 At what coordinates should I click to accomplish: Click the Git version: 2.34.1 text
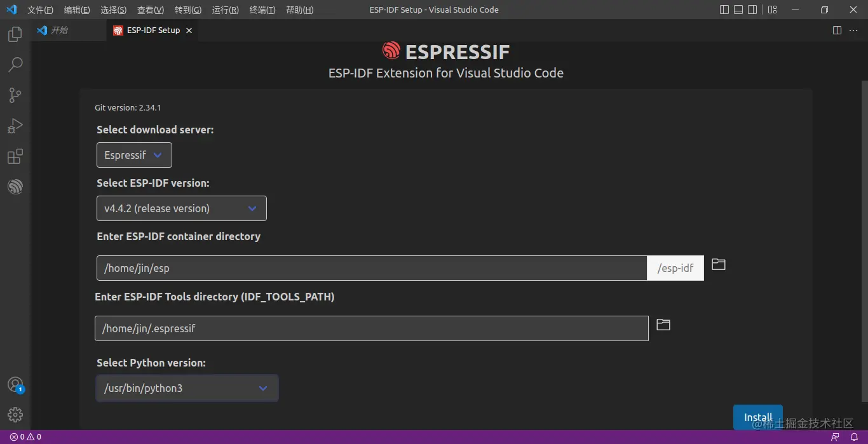click(128, 108)
